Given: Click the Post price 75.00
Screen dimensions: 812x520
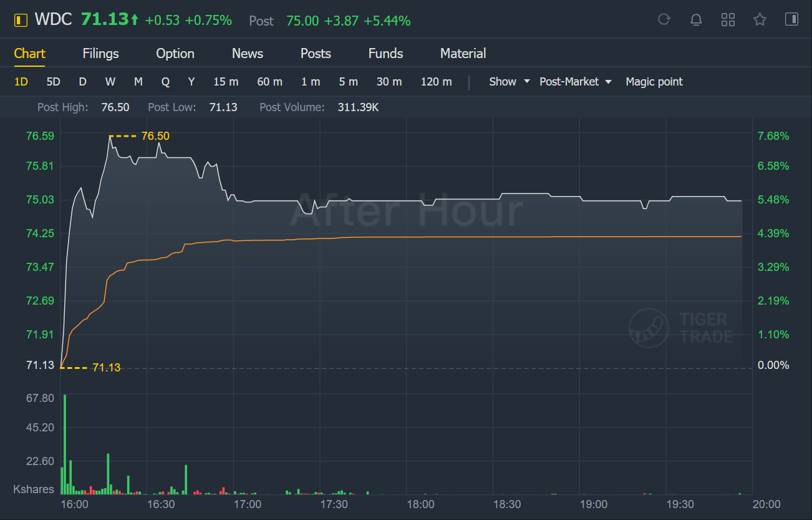Looking at the screenshot, I should click(x=302, y=21).
